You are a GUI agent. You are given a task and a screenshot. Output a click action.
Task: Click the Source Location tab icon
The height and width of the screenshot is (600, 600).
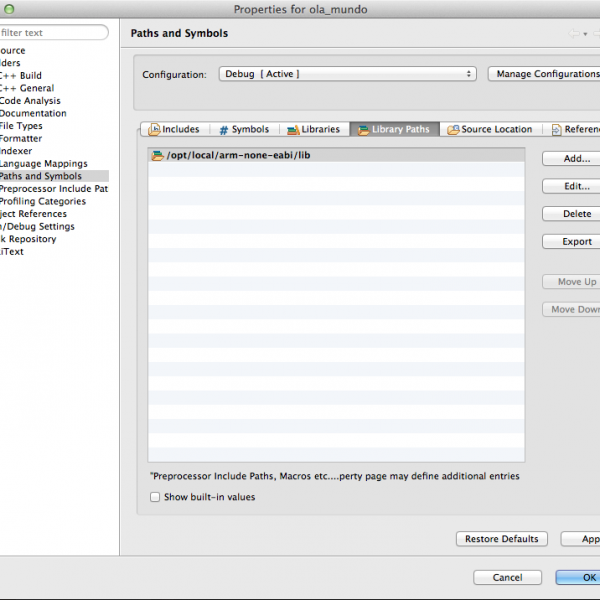(x=453, y=130)
